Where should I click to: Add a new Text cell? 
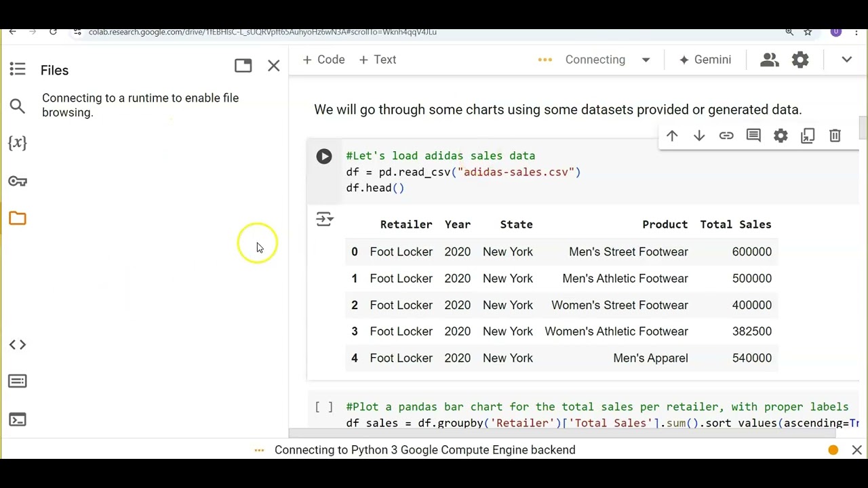pyautogui.click(x=378, y=60)
